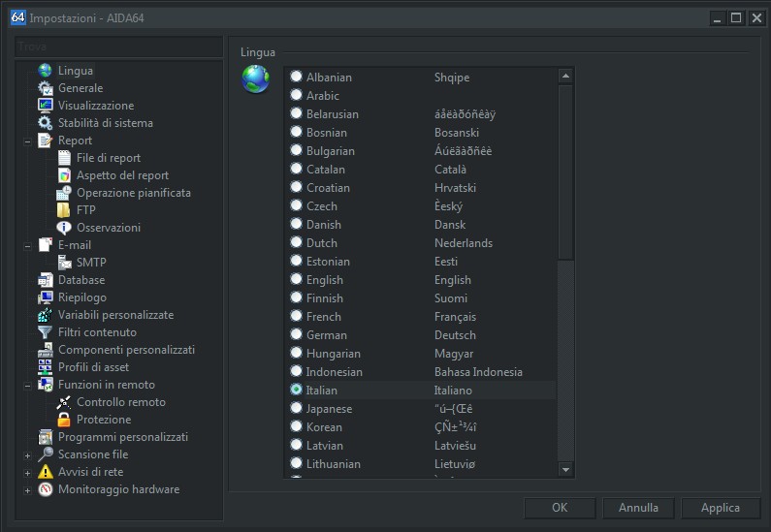This screenshot has height=532, width=771.
Task: Click the E-mail page icon
Action: pyautogui.click(x=46, y=245)
